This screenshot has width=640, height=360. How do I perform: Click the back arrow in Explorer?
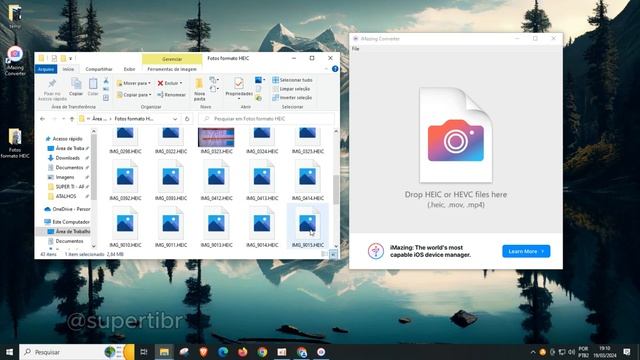42,119
